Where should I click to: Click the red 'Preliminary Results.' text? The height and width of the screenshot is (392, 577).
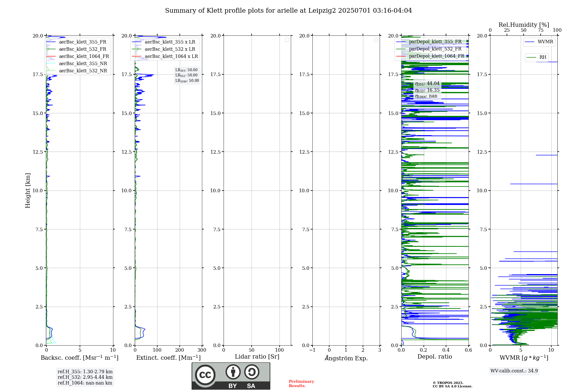pos(301,384)
